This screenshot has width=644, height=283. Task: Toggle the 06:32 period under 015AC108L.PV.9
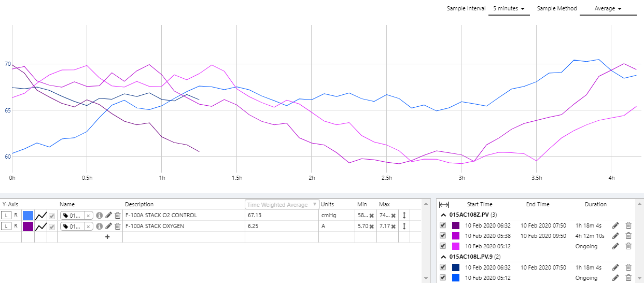click(443, 267)
